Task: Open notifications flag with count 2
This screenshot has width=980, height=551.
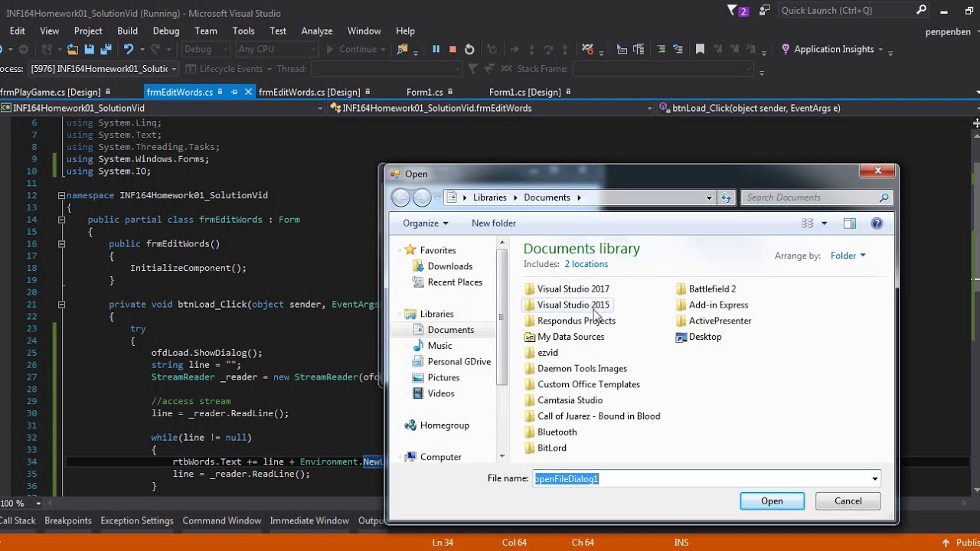Action: point(737,11)
